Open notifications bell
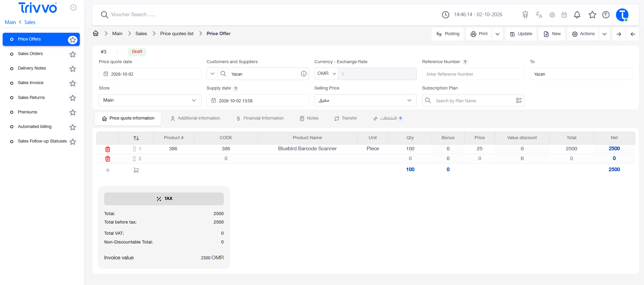 [x=577, y=15]
